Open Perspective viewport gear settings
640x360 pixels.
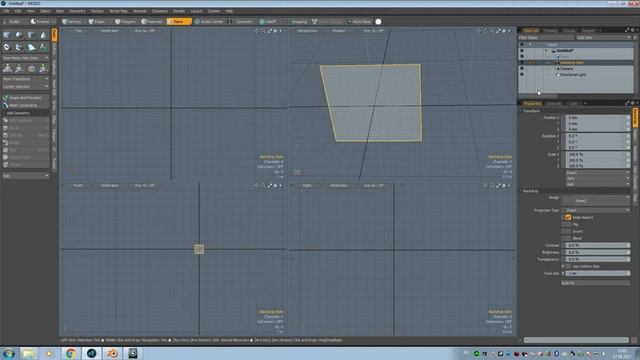pyautogui.click(x=504, y=31)
